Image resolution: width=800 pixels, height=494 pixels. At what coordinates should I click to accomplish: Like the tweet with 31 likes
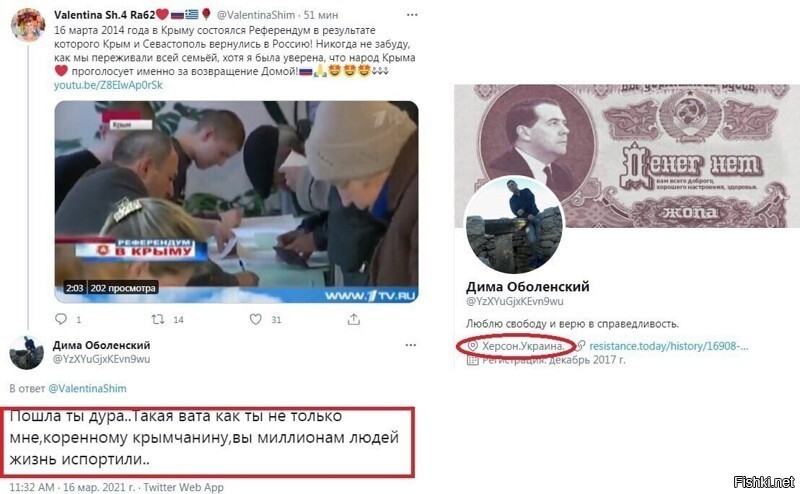point(256,319)
